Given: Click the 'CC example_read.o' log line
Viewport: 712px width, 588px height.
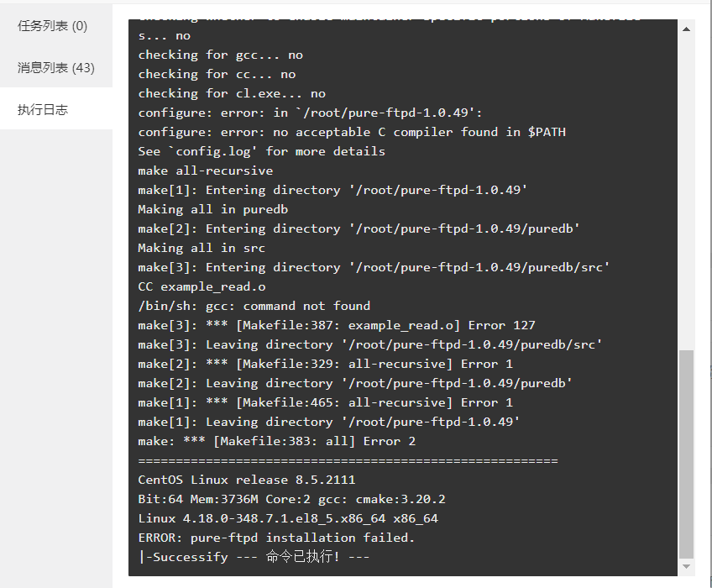Looking at the screenshot, I should coord(202,286).
